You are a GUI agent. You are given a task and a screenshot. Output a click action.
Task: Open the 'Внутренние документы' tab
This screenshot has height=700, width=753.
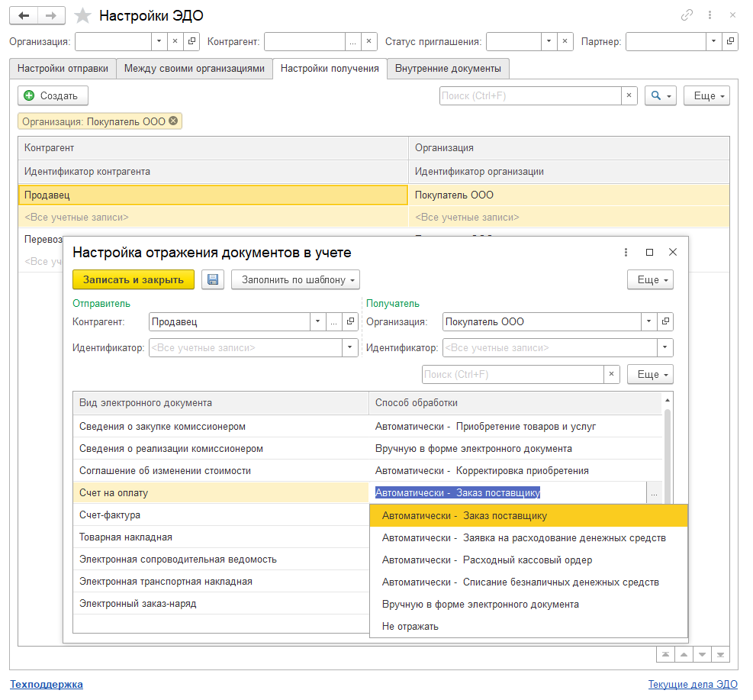point(448,68)
